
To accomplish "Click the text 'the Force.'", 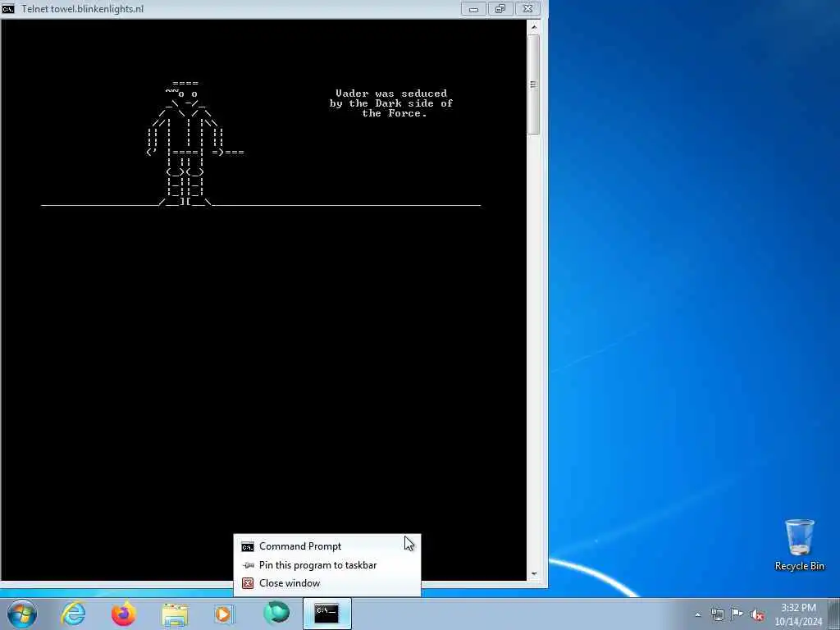I will 395,113.
